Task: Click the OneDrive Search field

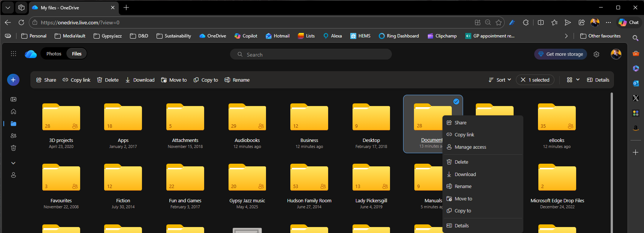Action: click(x=311, y=54)
